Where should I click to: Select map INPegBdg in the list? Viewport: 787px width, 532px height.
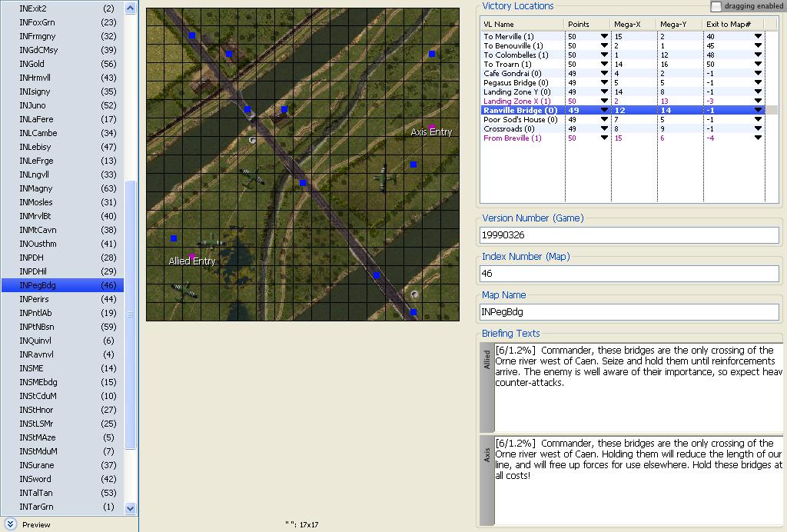click(x=63, y=285)
